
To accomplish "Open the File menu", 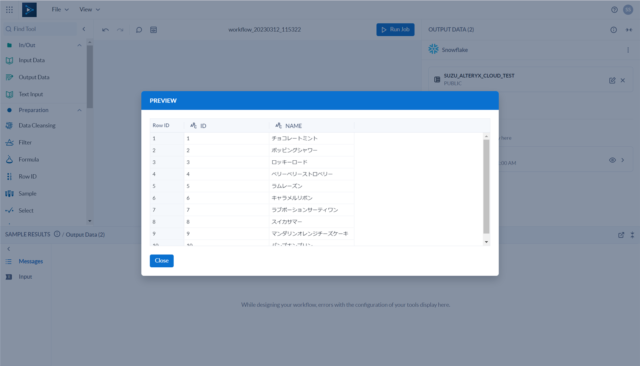I will click(60, 9).
